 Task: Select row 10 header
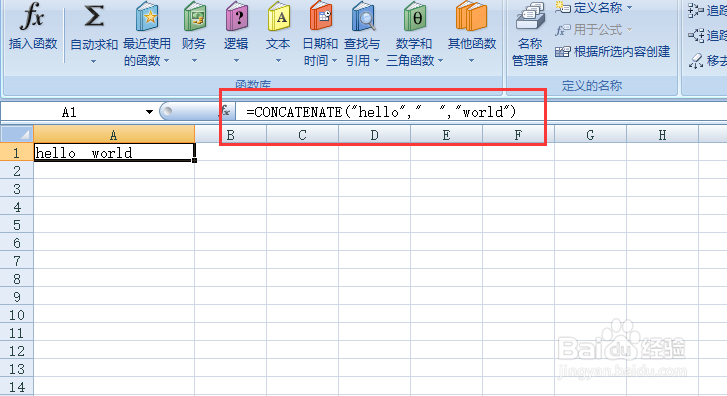17,315
